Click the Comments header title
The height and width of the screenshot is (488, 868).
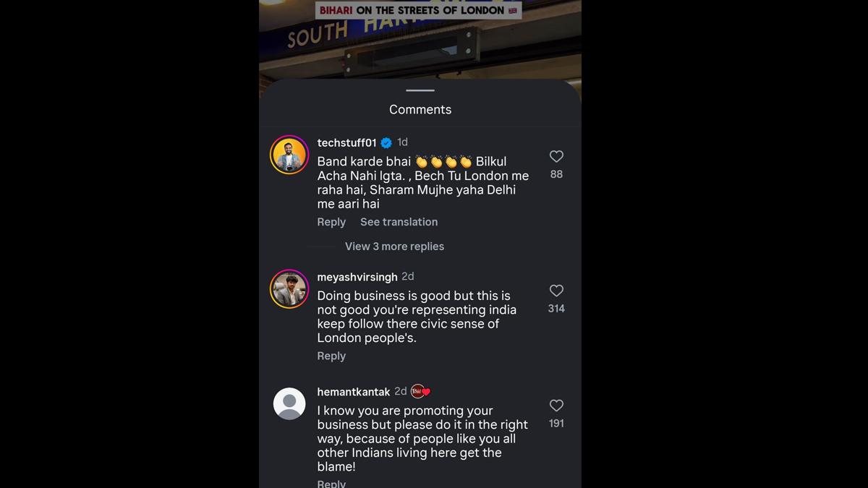point(420,110)
